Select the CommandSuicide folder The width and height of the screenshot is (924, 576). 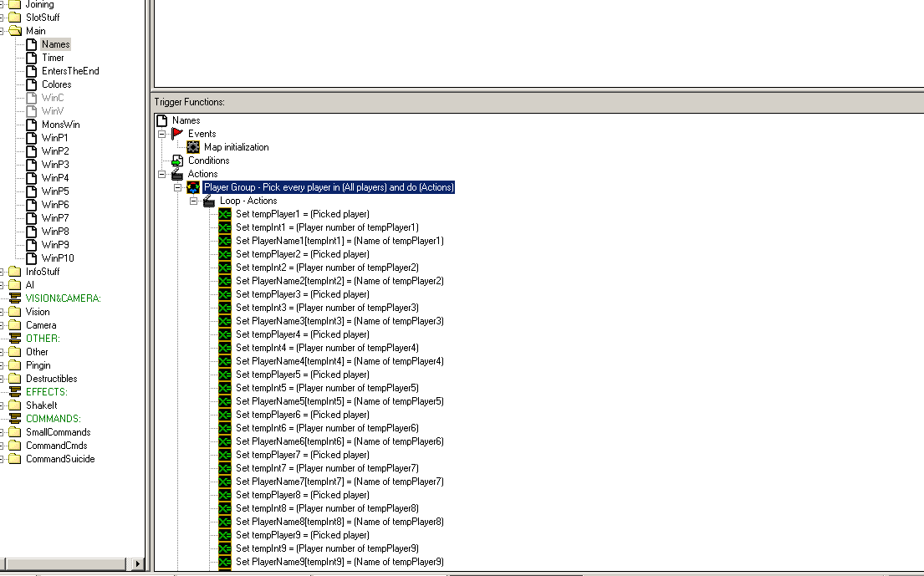pos(60,459)
